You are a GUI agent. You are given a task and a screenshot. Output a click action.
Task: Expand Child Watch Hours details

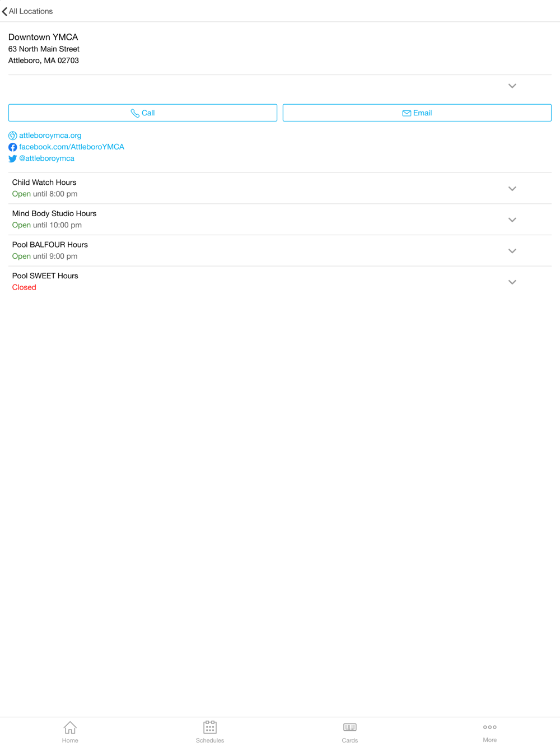click(x=512, y=189)
